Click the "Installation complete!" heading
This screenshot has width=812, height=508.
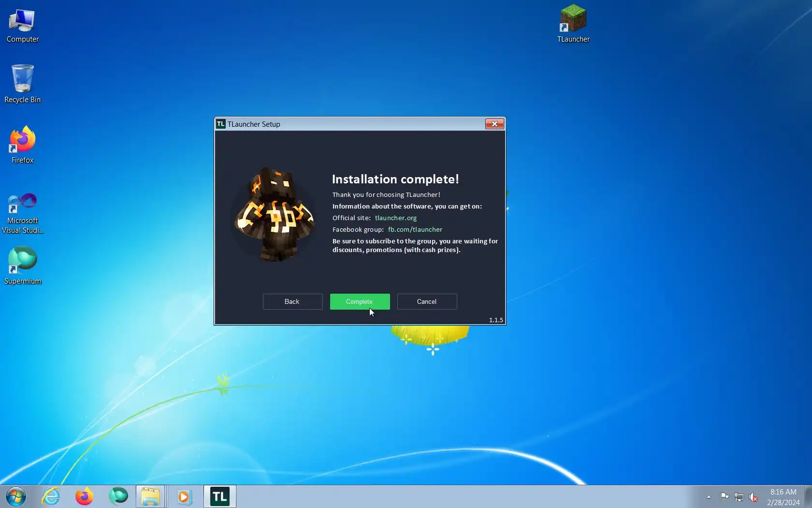(x=395, y=179)
